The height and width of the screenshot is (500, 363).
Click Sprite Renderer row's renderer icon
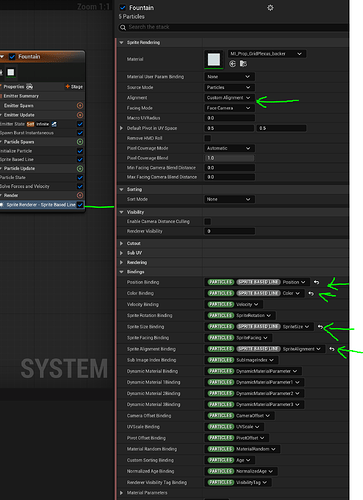[x=2, y=205]
